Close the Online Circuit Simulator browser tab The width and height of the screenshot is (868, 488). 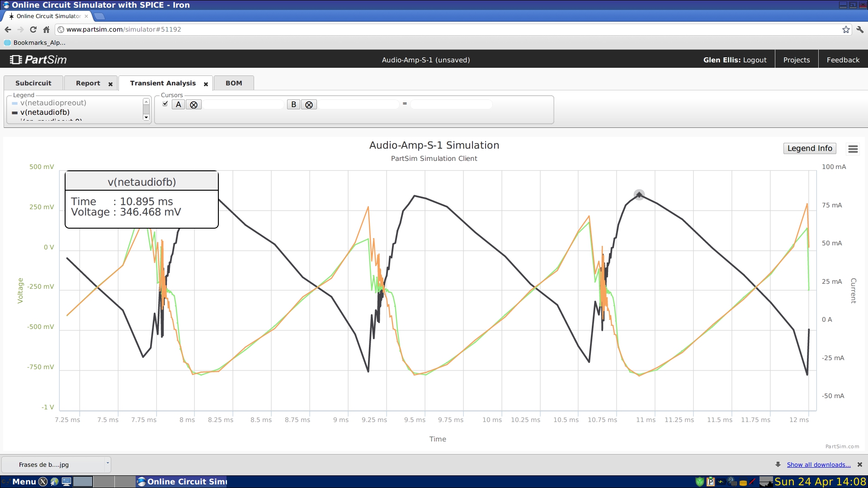click(86, 16)
